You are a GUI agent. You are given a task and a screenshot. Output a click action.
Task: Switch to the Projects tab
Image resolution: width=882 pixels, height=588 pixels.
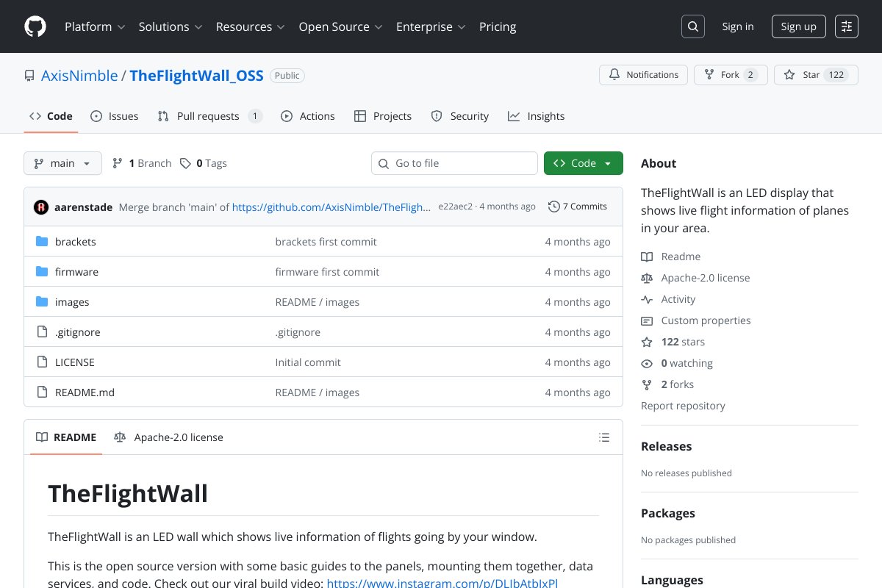click(383, 116)
